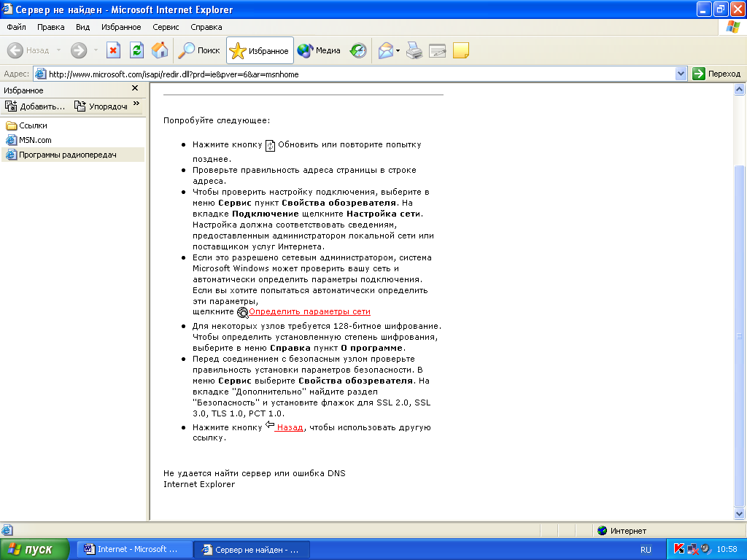Expand favorites panel toolbar overflow chevron

(136, 104)
